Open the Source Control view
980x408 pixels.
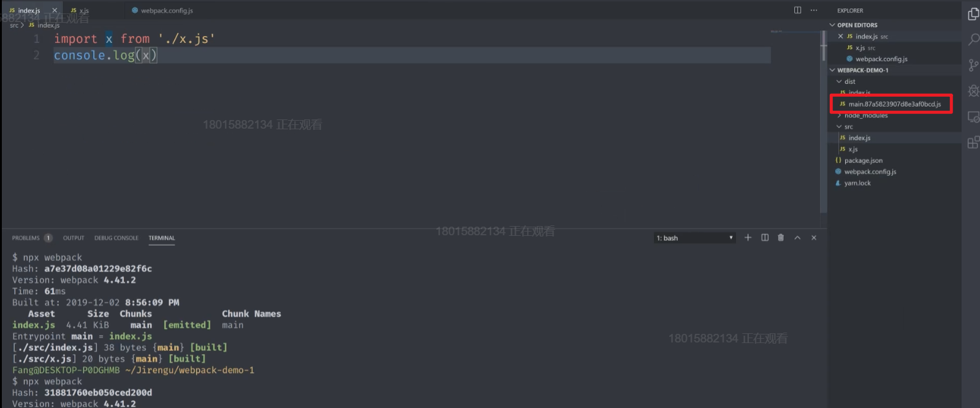point(973,65)
